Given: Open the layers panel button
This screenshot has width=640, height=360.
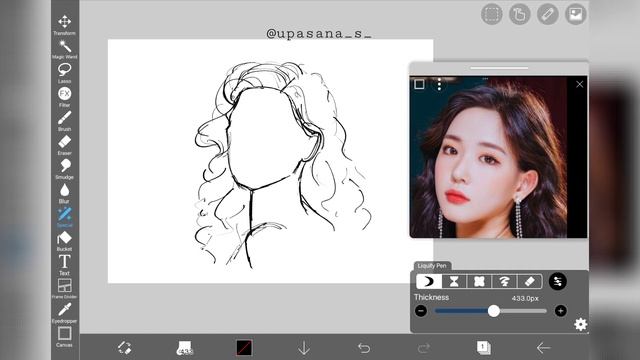Looking at the screenshot, I should coord(484,348).
